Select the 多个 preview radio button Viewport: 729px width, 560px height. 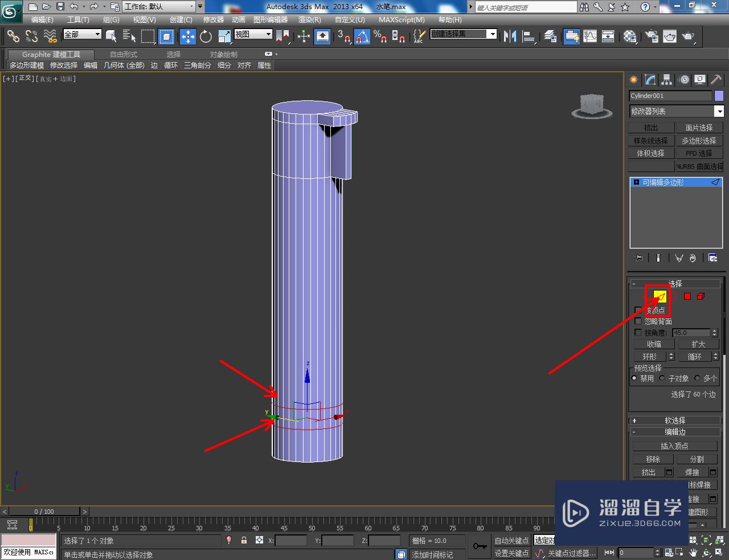click(698, 378)
